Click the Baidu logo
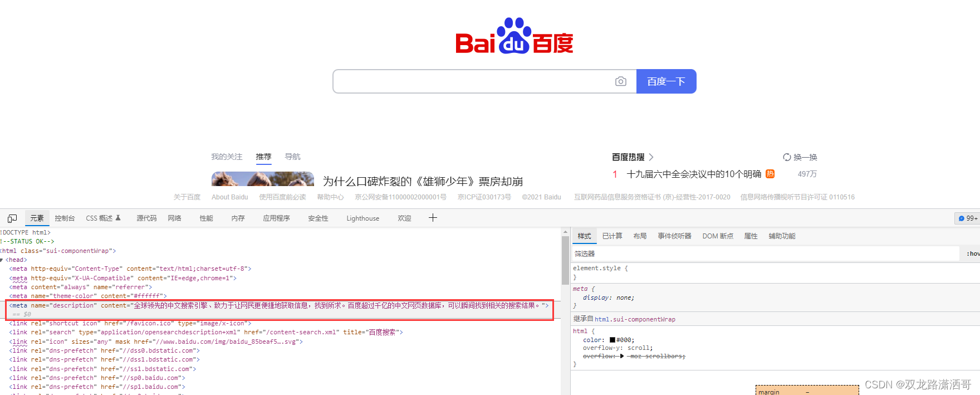The height and width of the screenshot is (395, 980). pos(514,36)
